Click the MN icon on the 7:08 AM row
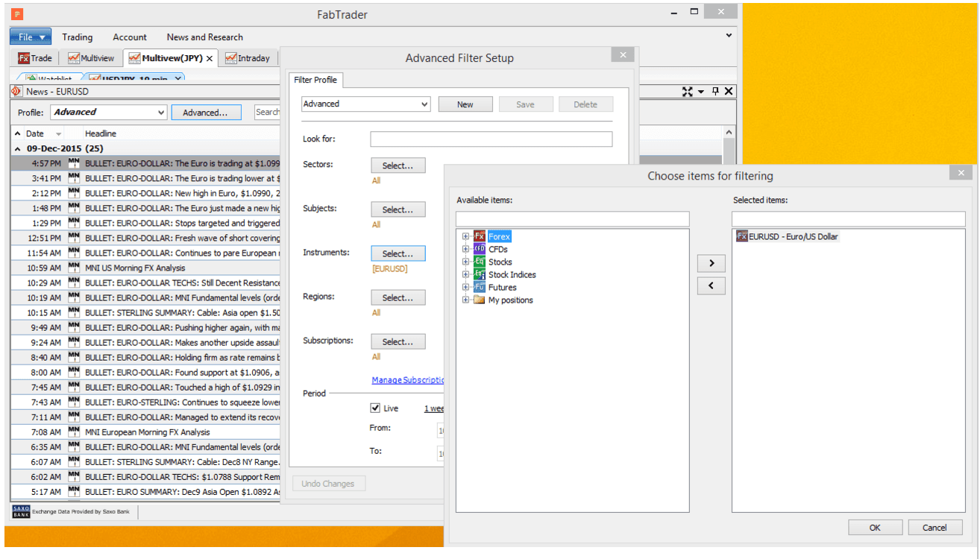Viewport: 980px width, 559px height. [74, 431]
